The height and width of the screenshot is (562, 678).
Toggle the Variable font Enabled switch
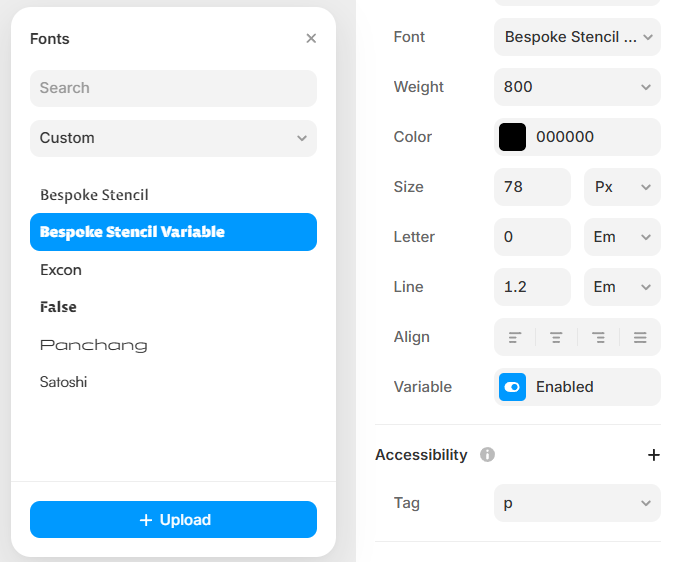[513, 387]
